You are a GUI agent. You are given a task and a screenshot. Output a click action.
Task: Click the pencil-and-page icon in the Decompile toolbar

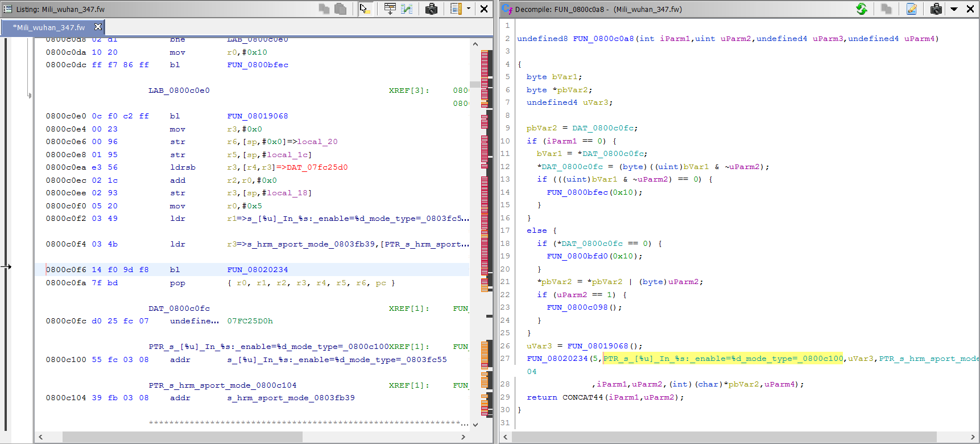[x=912, y=9]
